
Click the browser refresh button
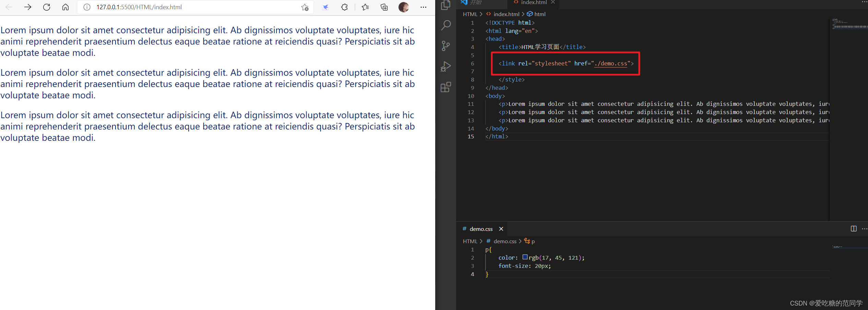pos(47,7)
